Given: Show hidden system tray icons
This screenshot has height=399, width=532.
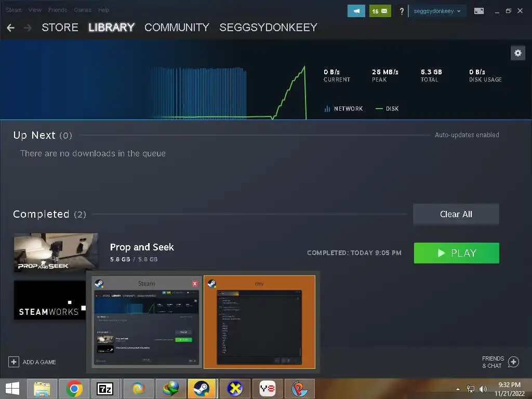Looking at the screenshot, I should coord(458,389).
